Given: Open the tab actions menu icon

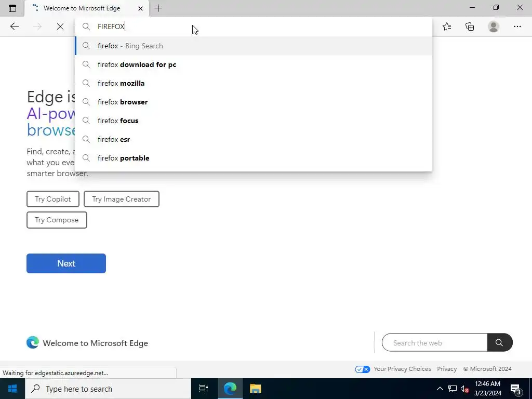Looking at the screenshot, I should 12,8.
